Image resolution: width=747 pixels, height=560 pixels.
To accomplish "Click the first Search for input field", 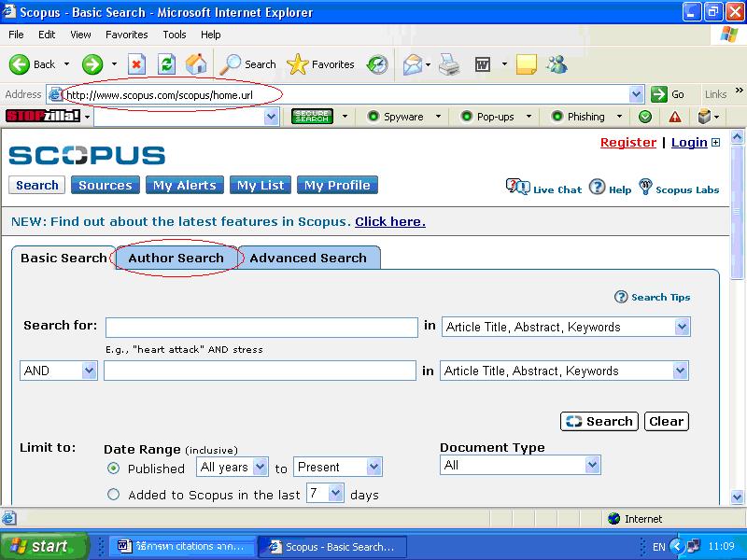I will click(x=261, y=328).
